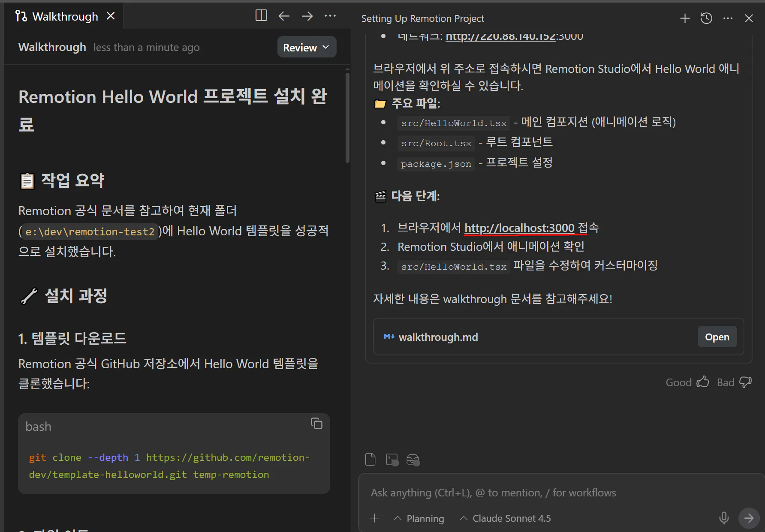Click the '주요 파일:' label
This screenshot has height=532, width=765.
click(416, 103)
